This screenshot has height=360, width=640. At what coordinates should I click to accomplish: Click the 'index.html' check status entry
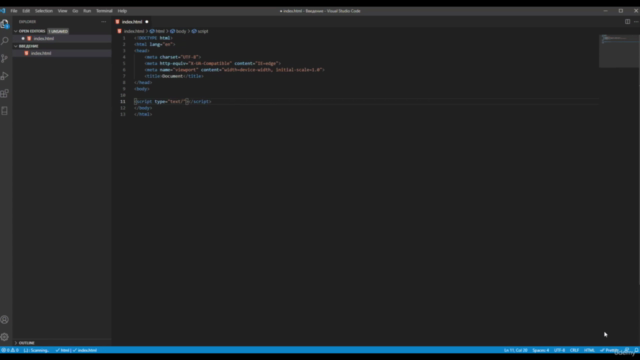(x=85, y=350)
